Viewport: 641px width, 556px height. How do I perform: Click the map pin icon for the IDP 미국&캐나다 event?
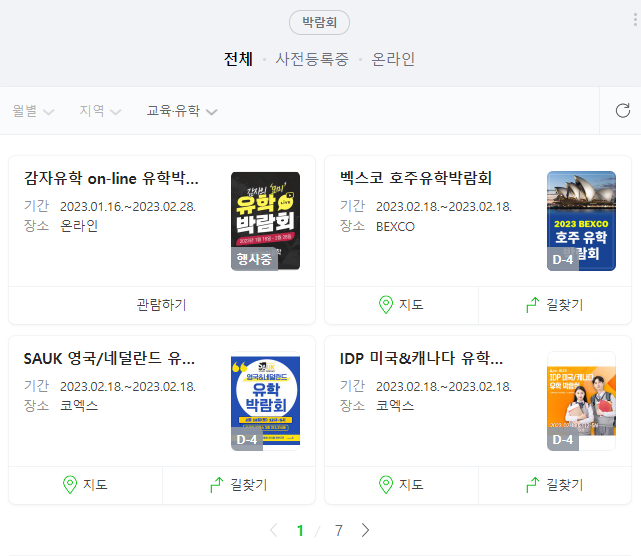pos(385,484)
